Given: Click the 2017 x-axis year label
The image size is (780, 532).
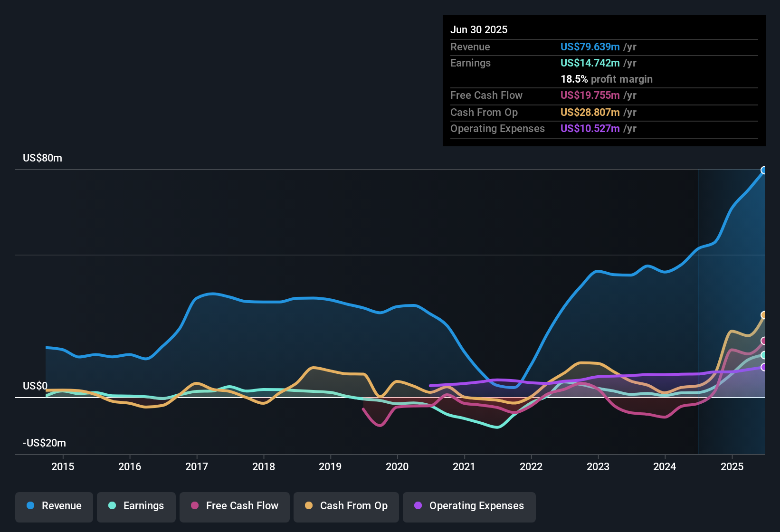Looking at the screenshot, I should pyautogui.click(x=197, y=467).
